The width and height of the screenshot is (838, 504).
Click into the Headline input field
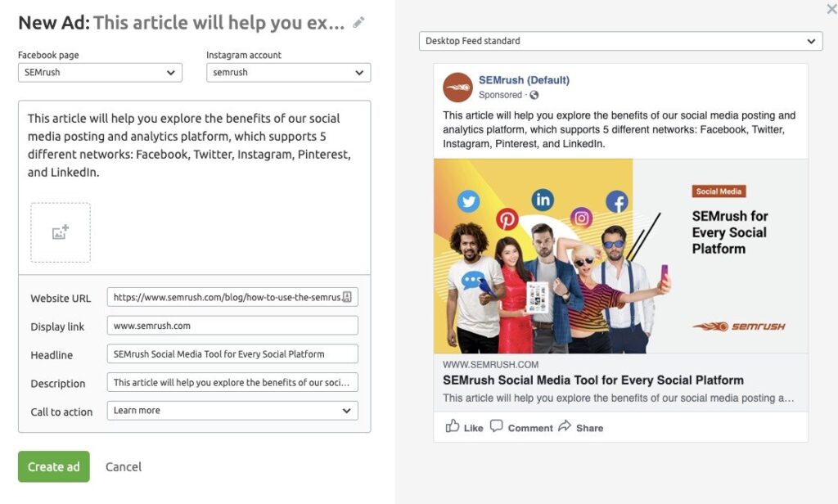[232, 354]
